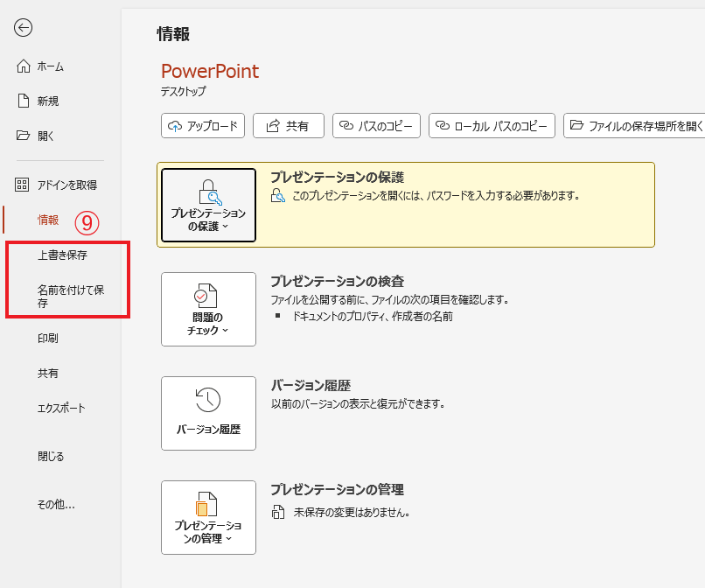Open 共有 in the left sidebar

tap(47, 373)
